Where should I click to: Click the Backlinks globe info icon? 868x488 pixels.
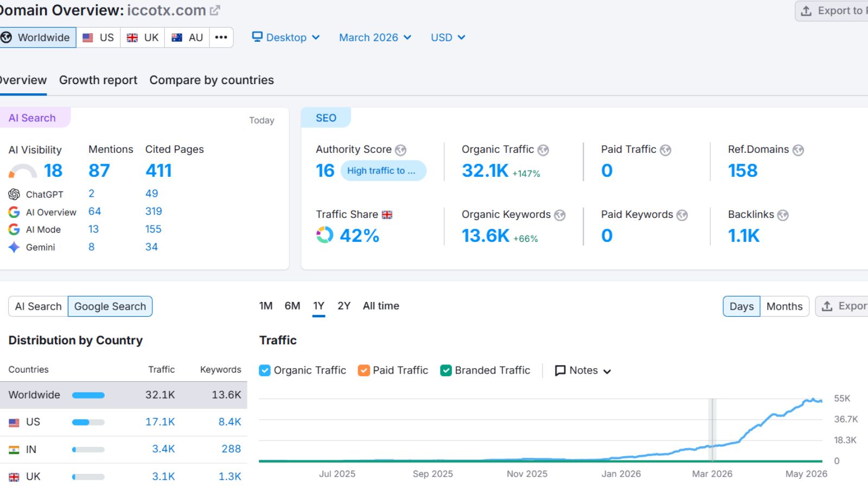pos(783,215)
